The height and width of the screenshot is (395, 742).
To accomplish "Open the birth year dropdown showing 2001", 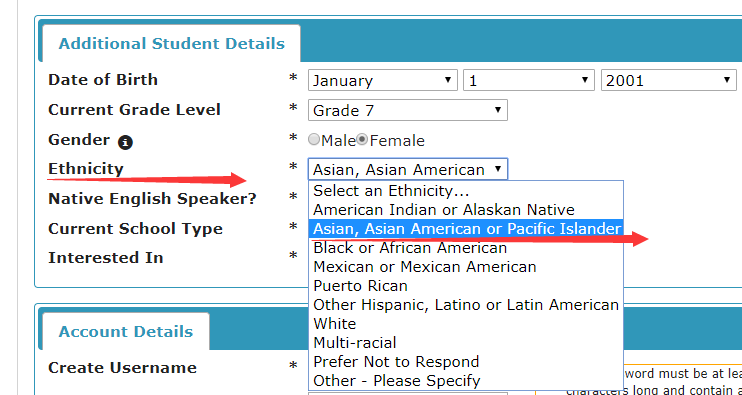I will tap(669, 80).
